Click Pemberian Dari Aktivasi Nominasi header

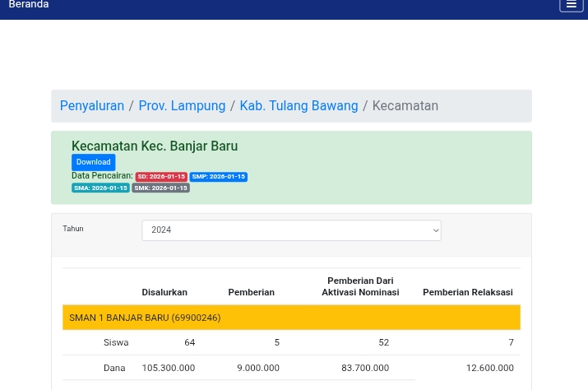tap(360, 286)
